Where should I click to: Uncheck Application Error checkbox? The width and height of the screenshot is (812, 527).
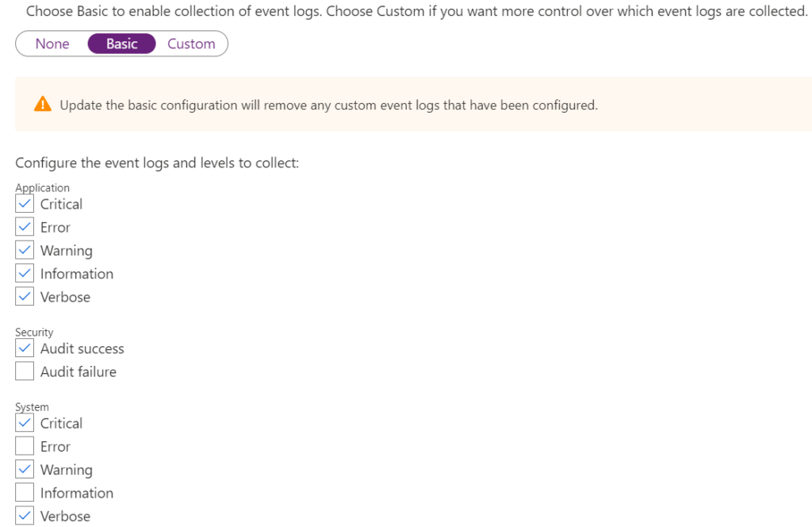coord(25,227)
